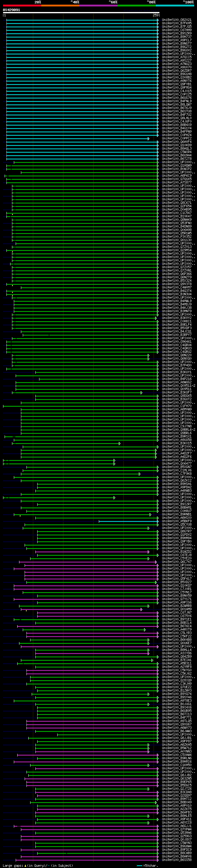
Task: Select hit label UniRef100_C5WXR4
Action: coord(177,152)
